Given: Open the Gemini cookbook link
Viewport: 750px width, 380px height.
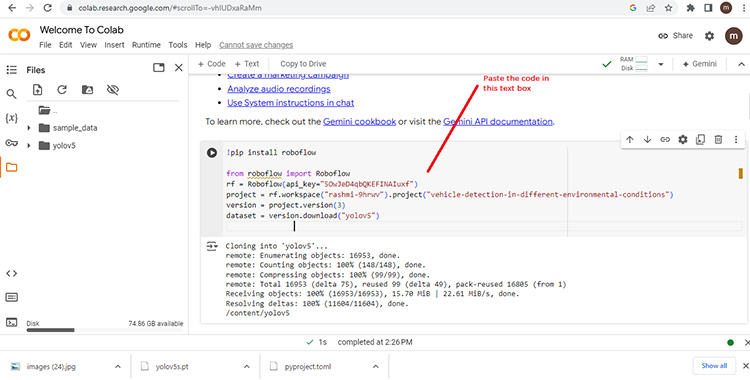Looking at the screenshot, I should tap(360, 122).
